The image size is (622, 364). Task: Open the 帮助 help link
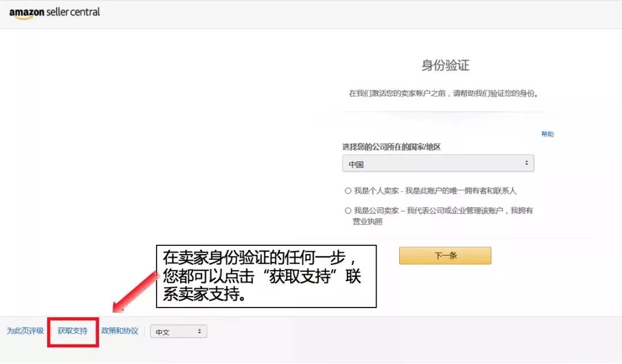tap(547, 134)
